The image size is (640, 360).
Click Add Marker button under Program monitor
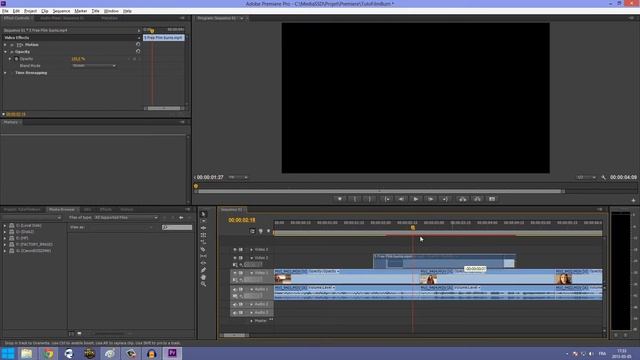(x=340, y=199)
